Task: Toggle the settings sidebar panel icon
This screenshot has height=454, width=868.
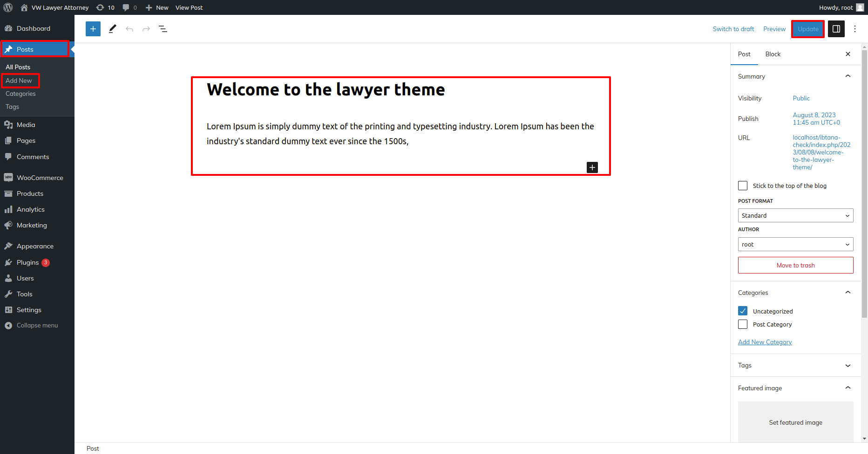Action: [836, 29]
